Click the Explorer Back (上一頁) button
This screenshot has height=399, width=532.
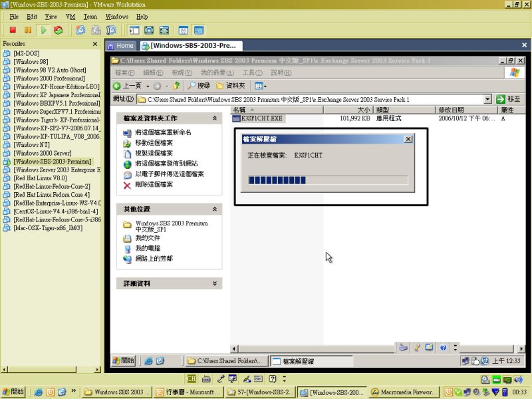pos(127,86)
